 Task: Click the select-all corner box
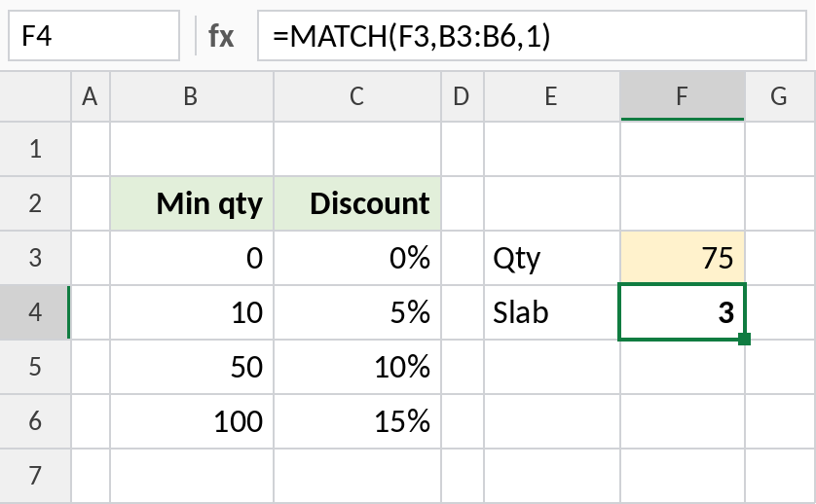coord(35,96)
